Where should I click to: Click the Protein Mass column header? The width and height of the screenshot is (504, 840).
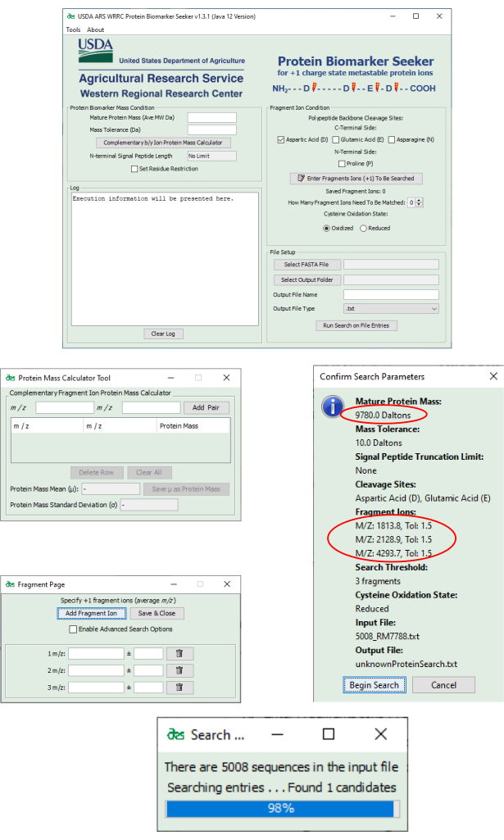tap(193, 426)
